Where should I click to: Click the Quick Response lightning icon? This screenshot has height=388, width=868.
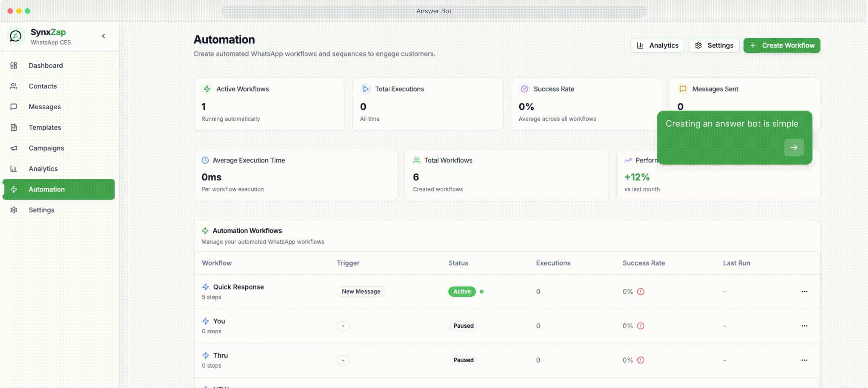[206, 287]
